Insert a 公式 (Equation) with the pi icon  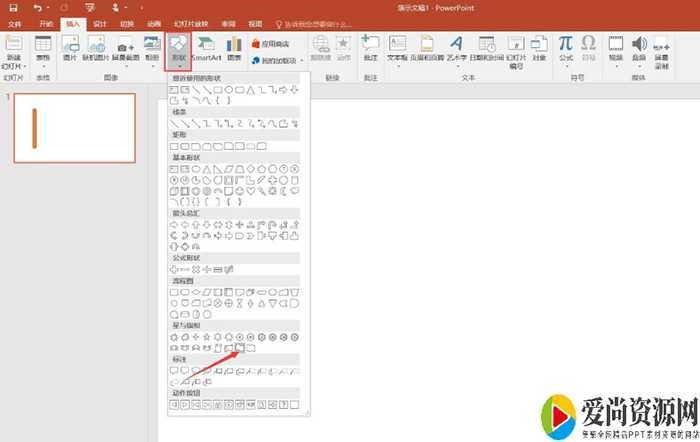click(565, 50)
